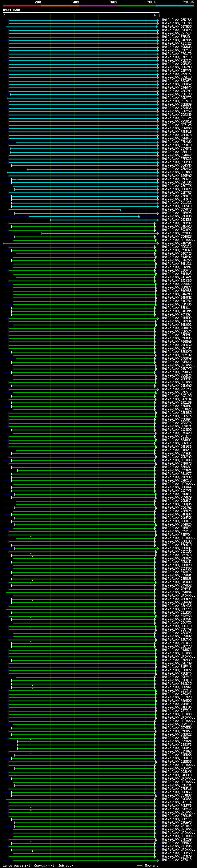Click the orange ~40% identity legend segment
This screenshot has height=868, width=197.
coord(60,6)
